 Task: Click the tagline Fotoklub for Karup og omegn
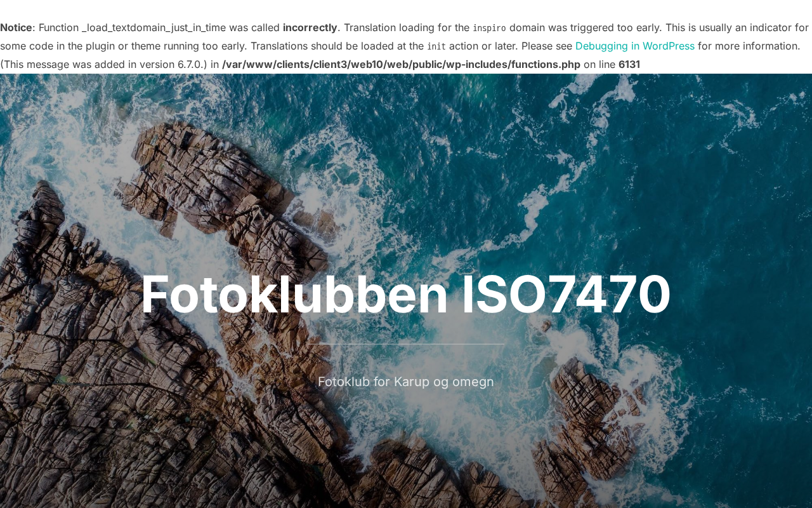click(405, 382)
